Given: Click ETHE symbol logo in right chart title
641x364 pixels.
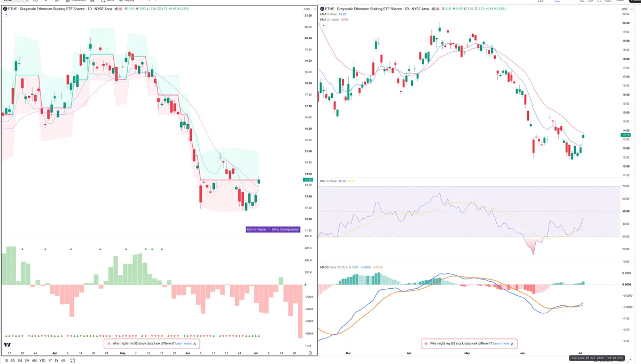Looking at the screenshot, I should (x=322, y=9).
